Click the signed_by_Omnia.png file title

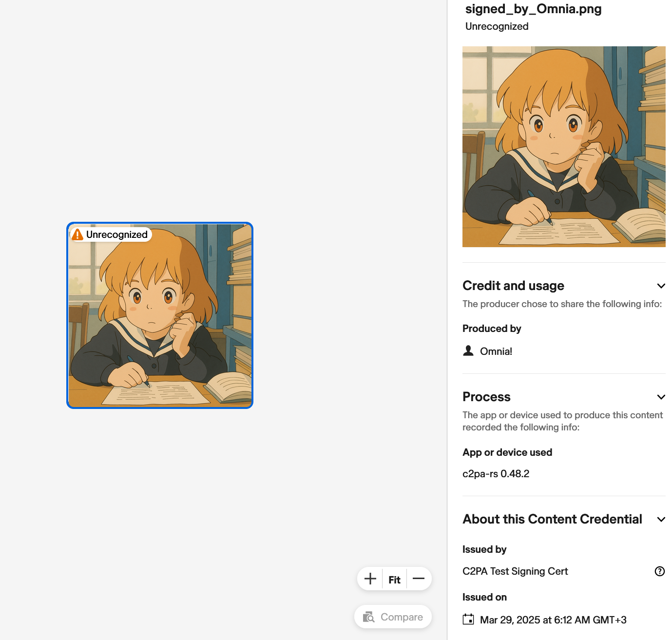(534, 9)
